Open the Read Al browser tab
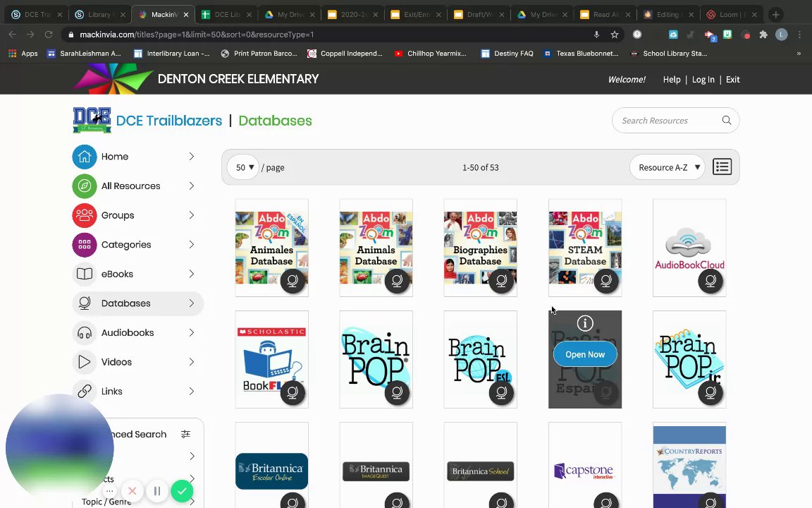812x508 pixels. tap(605, 15)
